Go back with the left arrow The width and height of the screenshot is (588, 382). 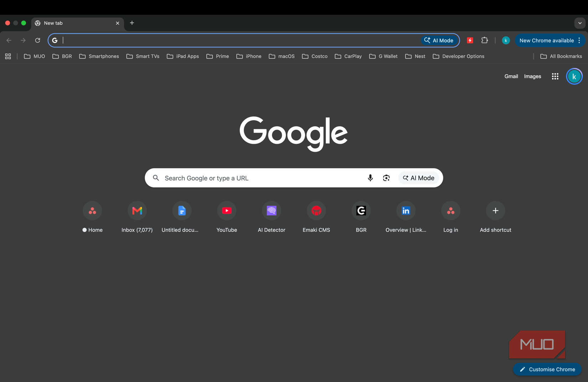click(9, 40)
